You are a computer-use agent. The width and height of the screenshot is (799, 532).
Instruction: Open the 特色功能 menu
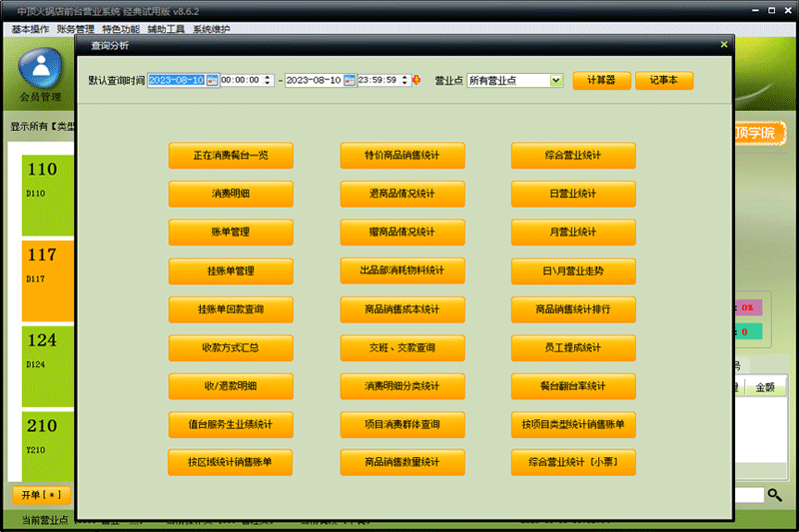click(x=121, y=29)
